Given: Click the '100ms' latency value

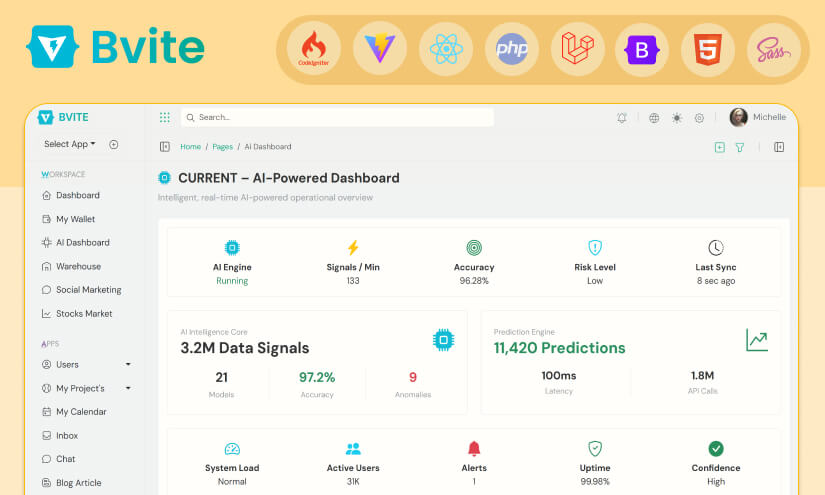Looking at the screenshot, I should point(559,376).
